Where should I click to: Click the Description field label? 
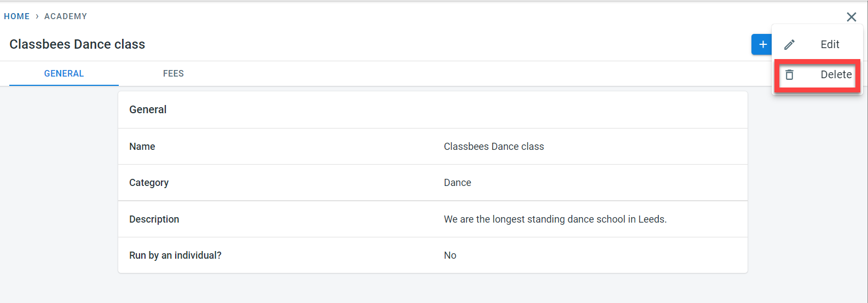(154, 219)
